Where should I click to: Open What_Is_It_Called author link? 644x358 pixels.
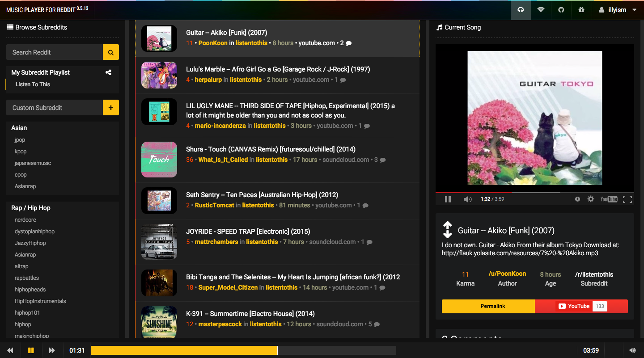click(x=223, y=160)
